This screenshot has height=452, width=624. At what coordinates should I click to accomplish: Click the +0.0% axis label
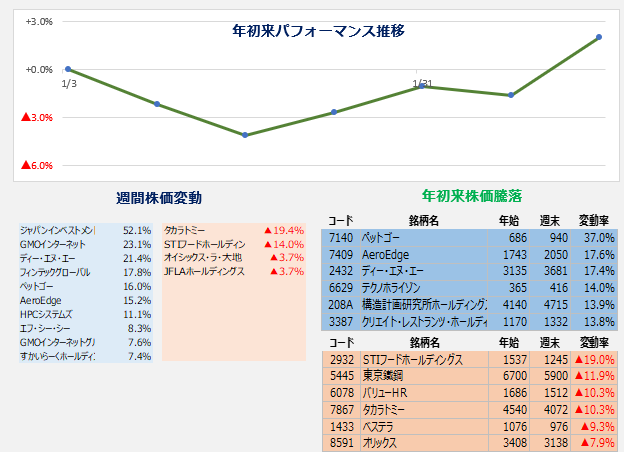tap(39, 70)
